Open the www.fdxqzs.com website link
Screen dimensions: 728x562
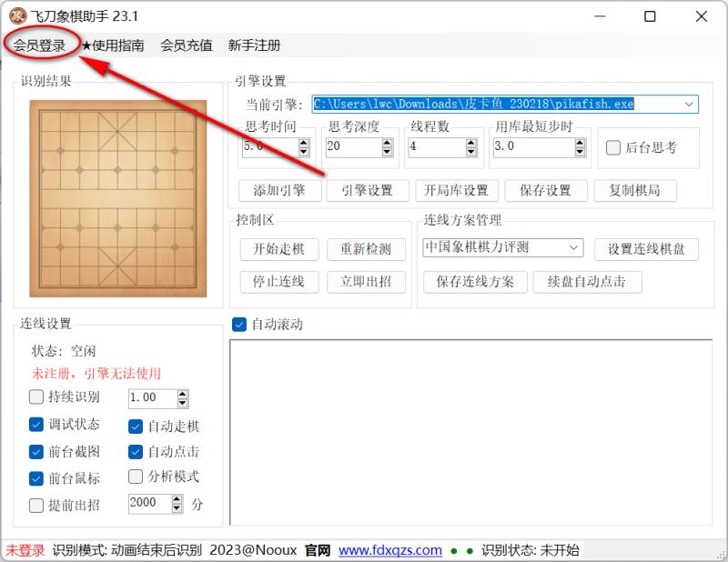pos(390,550)
